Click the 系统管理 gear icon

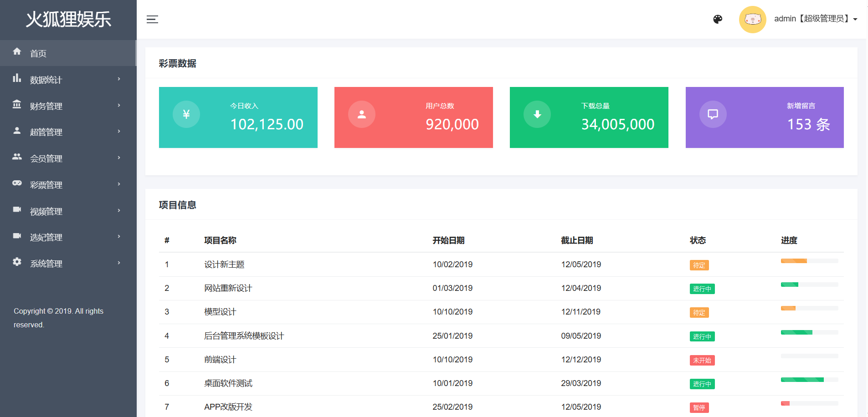tap(17, 262)
